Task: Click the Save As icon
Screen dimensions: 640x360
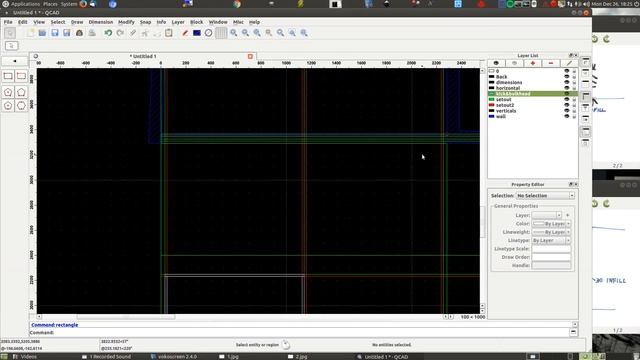Action: 67,33
